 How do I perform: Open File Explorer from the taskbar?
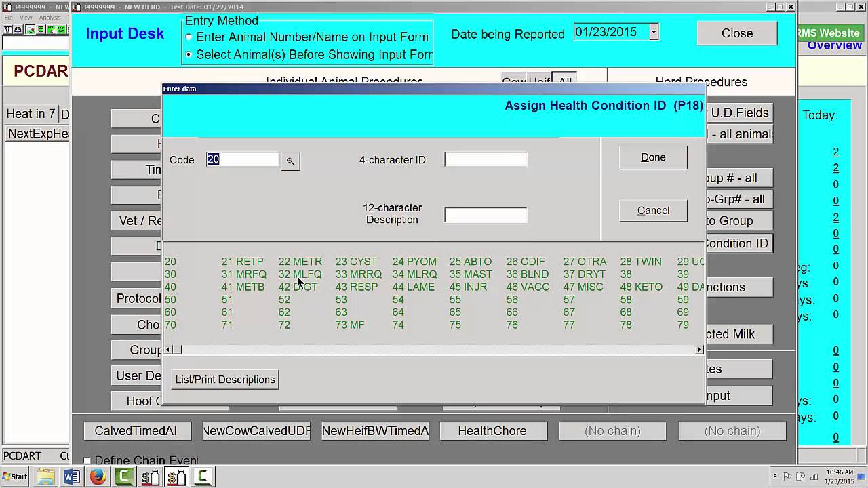click(x=45, y=477)
